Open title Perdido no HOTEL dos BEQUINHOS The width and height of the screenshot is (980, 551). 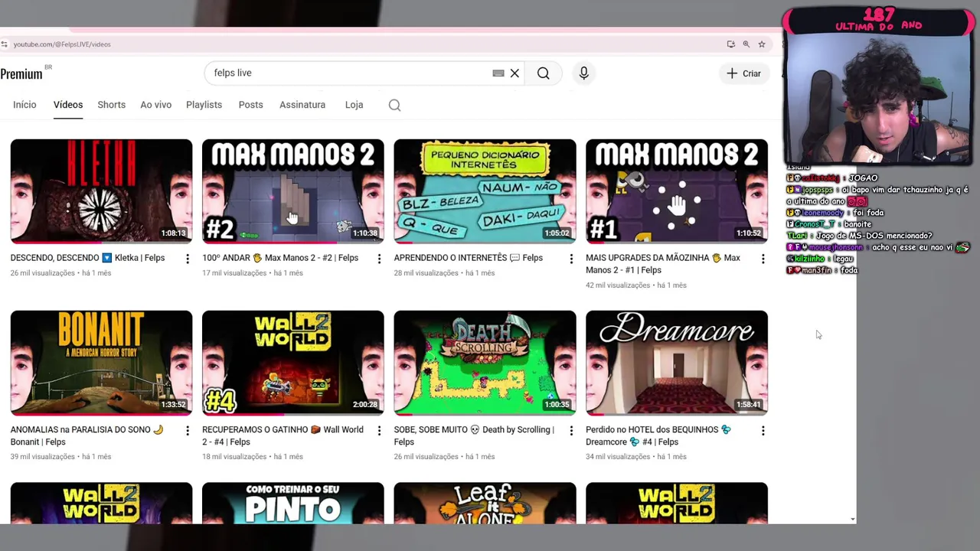click(x=658, y=435)
